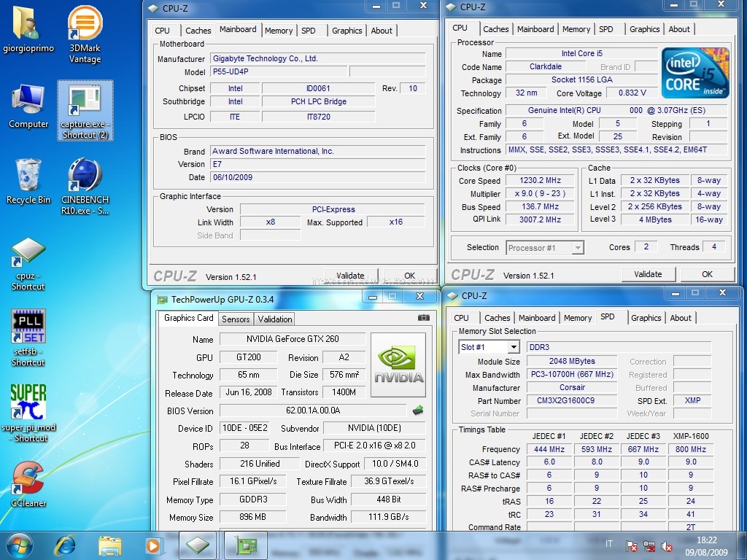747x560 pixels.
Task: Click the GPU-Z screenshot camera icon
Action: click(424, 318)
